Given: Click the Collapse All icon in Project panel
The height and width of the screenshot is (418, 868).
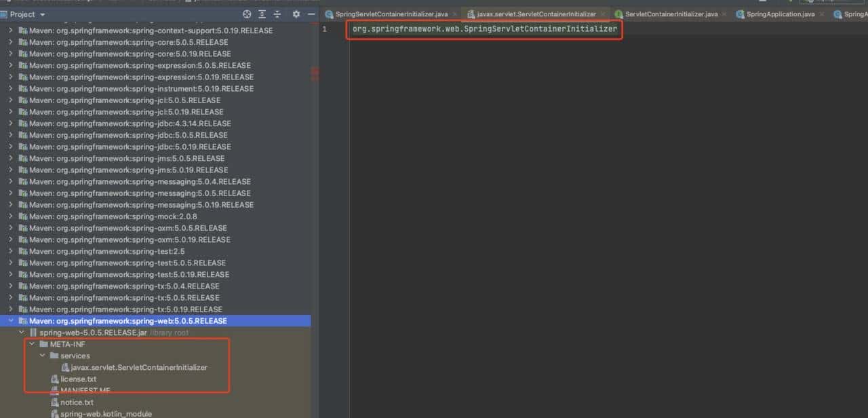Looking at the screenshot, I should tap(277, 14).
